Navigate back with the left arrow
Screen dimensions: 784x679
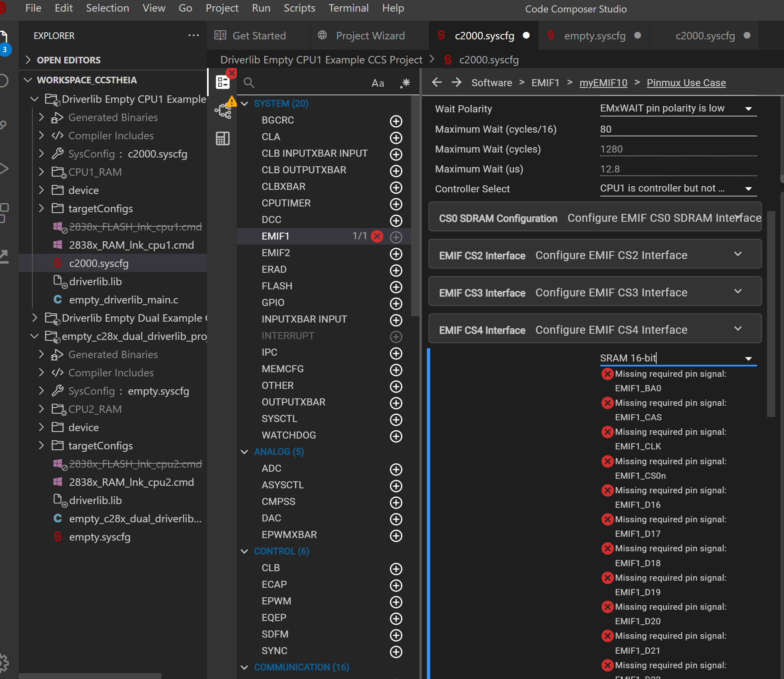[436, 82]
